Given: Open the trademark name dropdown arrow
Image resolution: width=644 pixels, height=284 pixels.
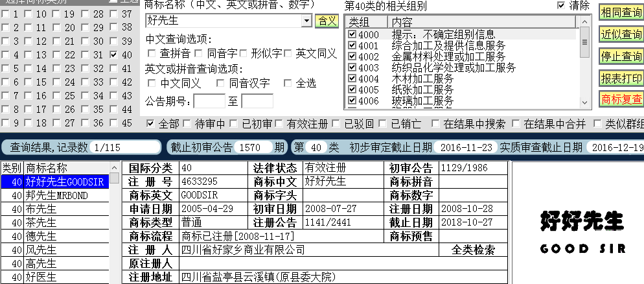Looking at the screenshot, I should pos(307,21).
